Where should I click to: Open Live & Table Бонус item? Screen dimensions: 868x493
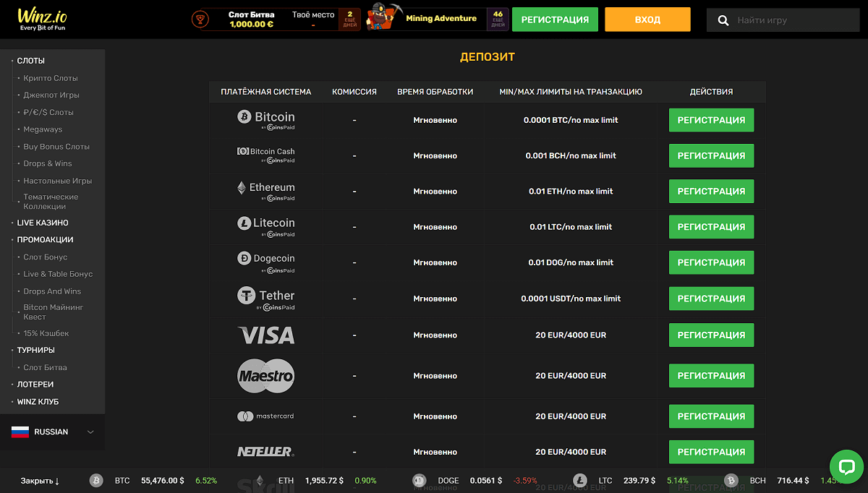click(58, 274)
